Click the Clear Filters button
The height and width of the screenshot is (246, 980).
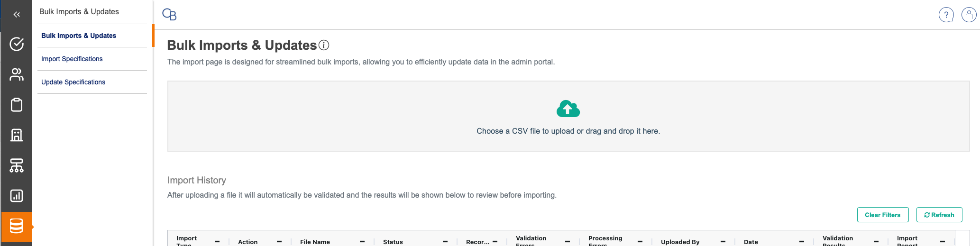point(882,215)
